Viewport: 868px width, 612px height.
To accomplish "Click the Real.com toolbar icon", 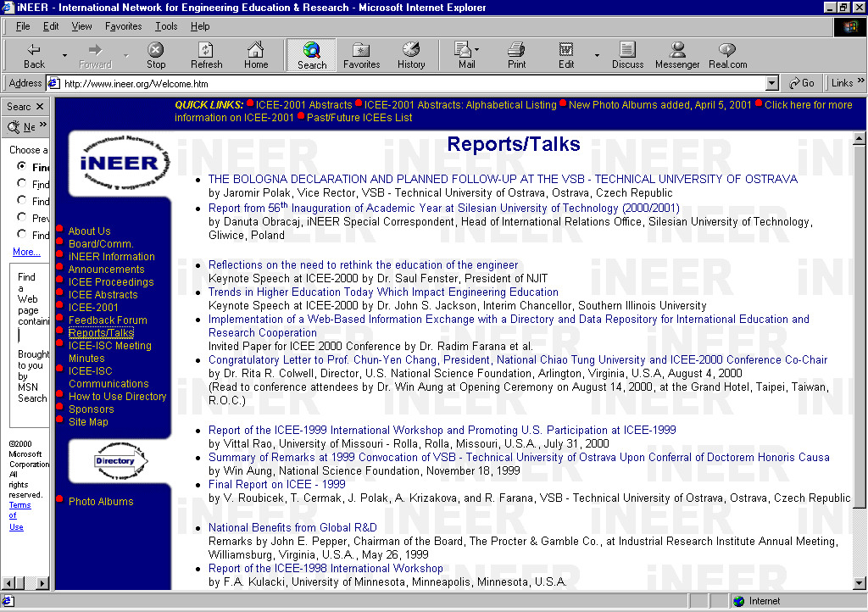I will pos(727,55).
